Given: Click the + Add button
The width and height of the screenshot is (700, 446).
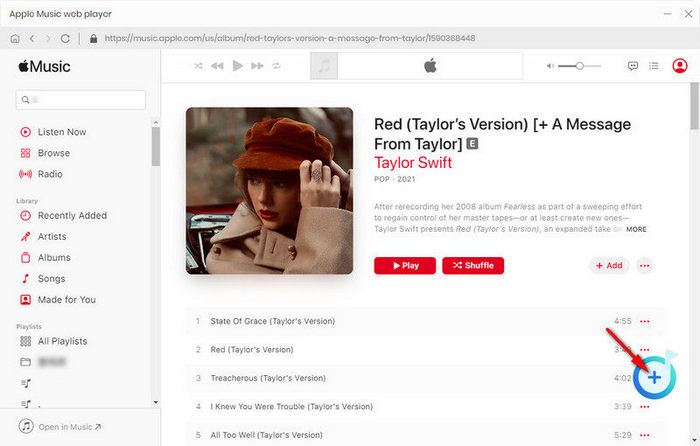Looking at the screenshot, I should click(609, 266).
